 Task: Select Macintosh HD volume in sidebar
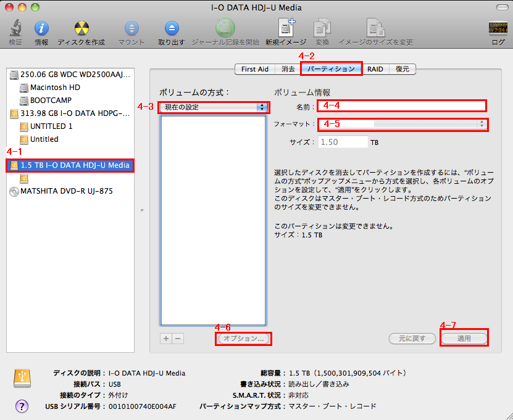(x=55, y=88)
